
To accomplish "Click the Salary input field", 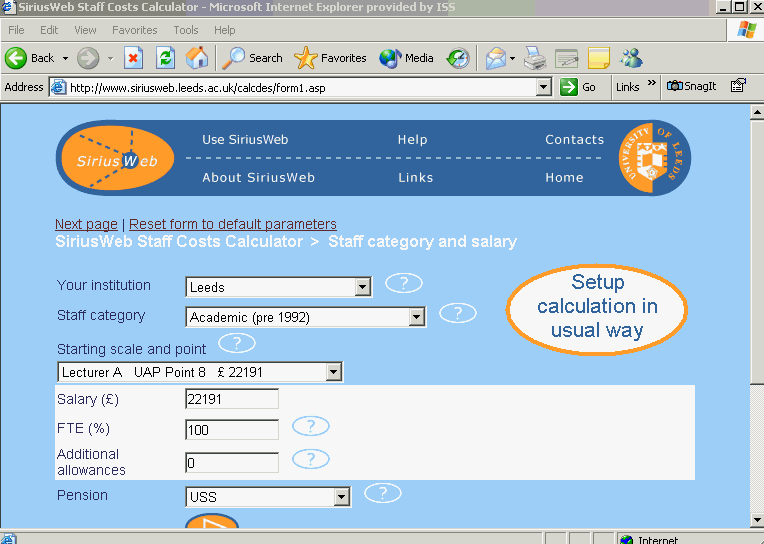I will pyautogui.click(x=232, y=400).
